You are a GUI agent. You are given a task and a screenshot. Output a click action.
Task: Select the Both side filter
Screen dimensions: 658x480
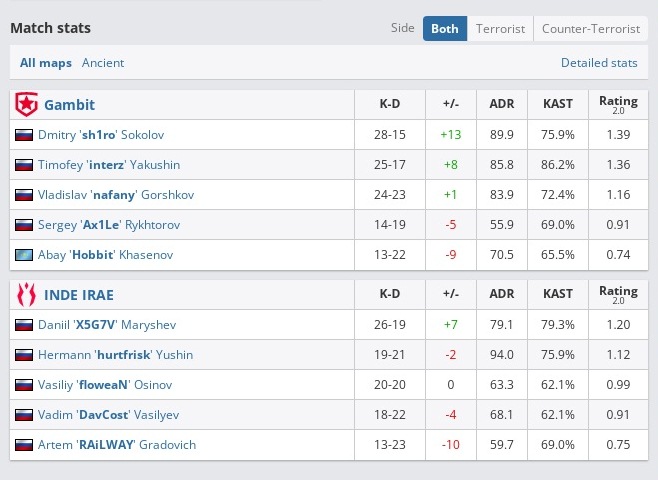click(x=445, y=29)
